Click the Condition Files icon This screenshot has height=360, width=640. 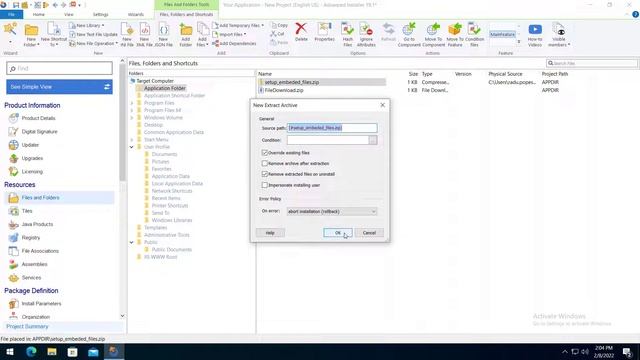click(474, 35)
